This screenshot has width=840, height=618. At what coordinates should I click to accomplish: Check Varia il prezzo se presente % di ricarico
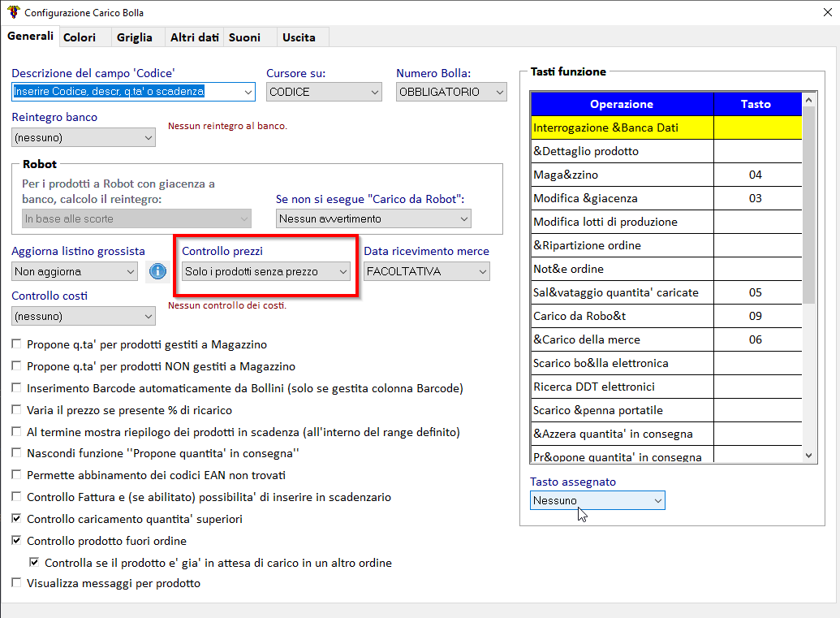16,410
